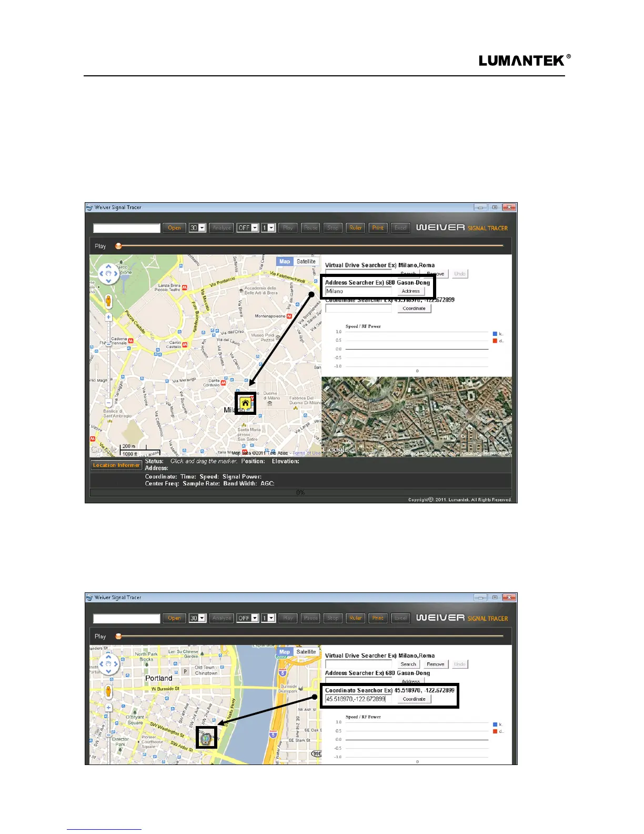Click the red legend swatch in upper chart

click(495, 341)
